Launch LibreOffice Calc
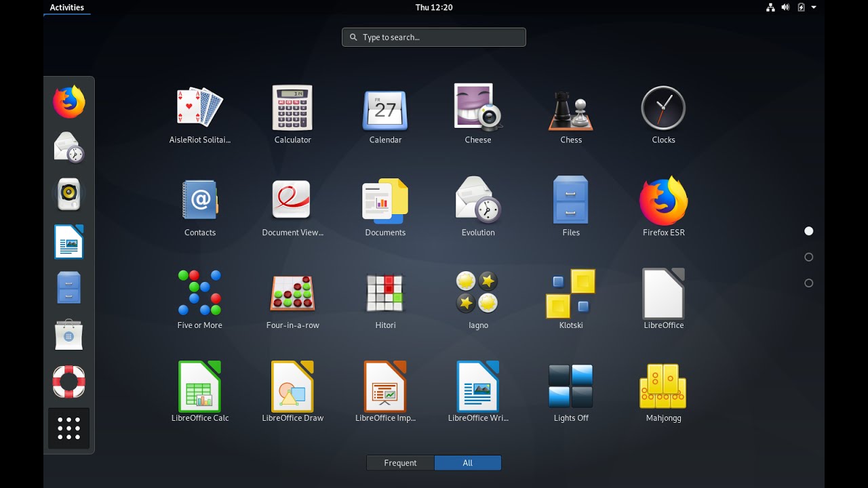Viewport: 868px width, 488px height. click(200, 386)
